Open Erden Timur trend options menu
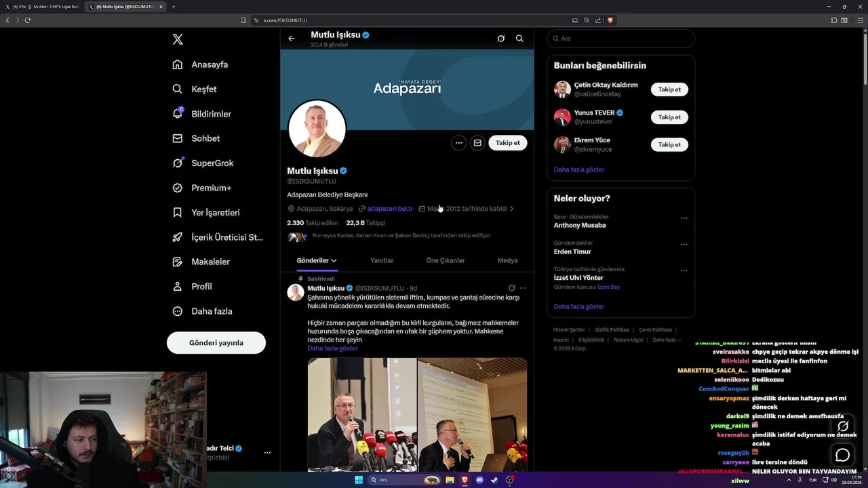868x488 pixels. tap(684, 245)
